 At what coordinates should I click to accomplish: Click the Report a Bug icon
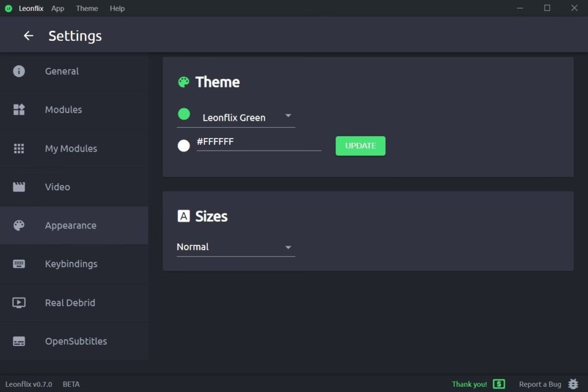(x=572, y=384)
